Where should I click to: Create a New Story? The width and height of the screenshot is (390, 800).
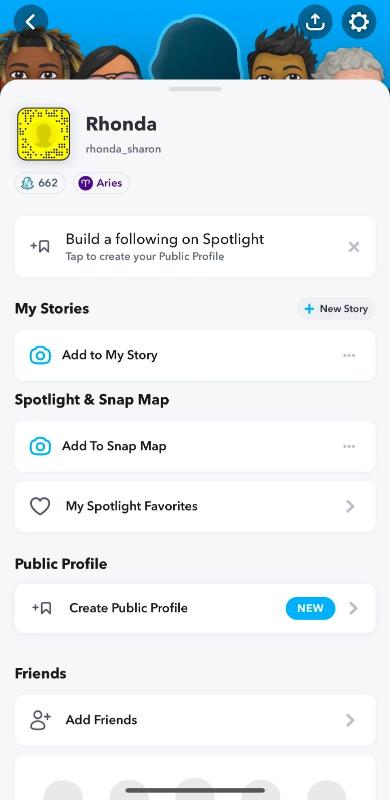(336, 309)
